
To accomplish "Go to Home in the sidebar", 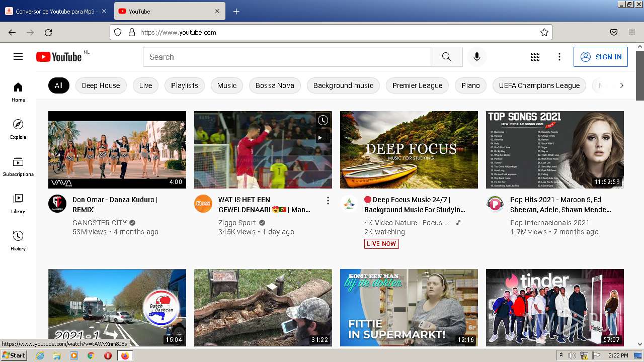I will click(18, 92).
